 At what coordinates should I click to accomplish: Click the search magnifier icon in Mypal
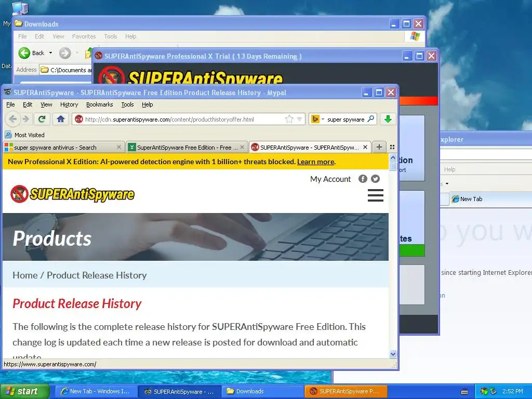(371, 119)
